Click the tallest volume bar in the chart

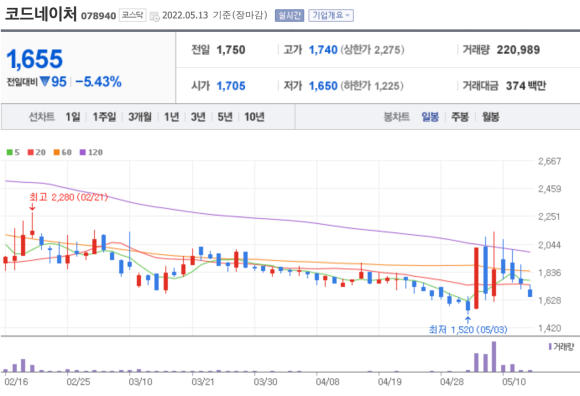(x=494, y=356)
